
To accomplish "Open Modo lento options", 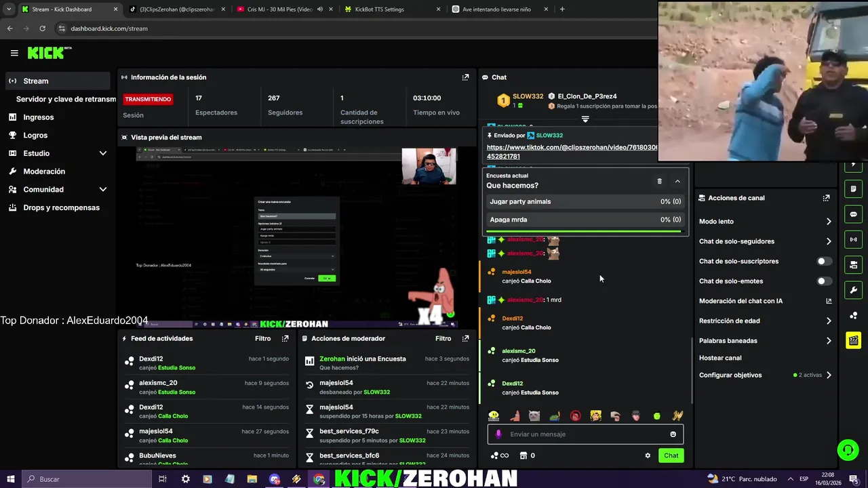I will pos(765,222).
